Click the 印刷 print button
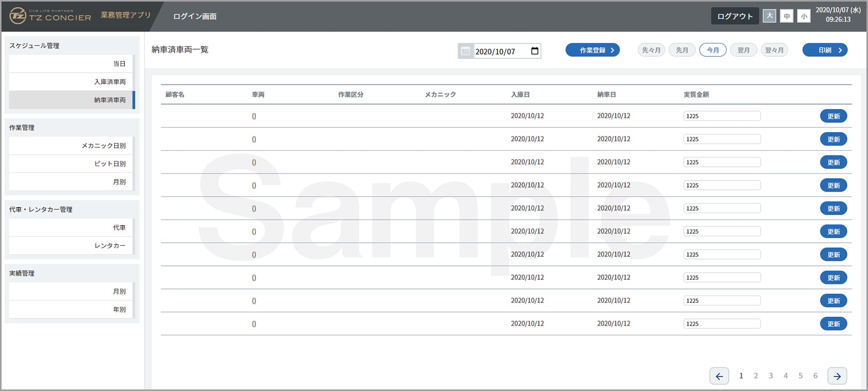 (825, 50)
